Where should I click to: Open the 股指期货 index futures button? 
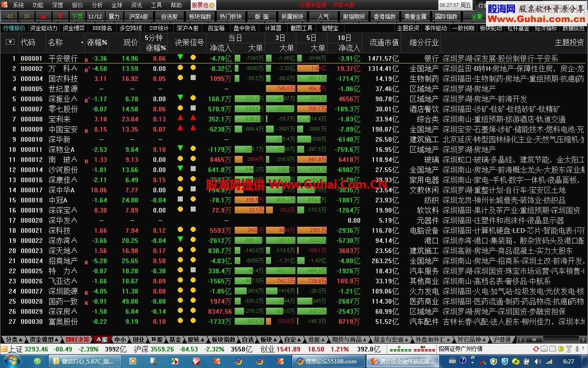click(354, 16)
